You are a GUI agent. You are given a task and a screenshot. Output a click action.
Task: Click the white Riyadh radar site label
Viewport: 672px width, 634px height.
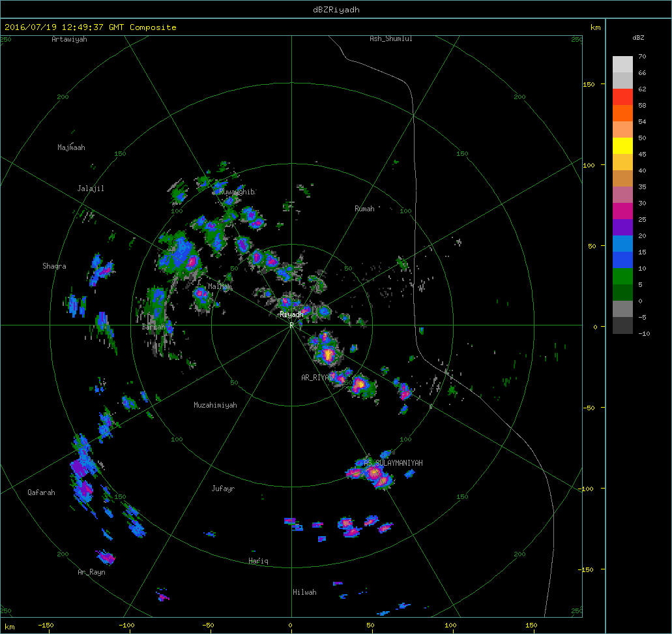pos(291,314)
